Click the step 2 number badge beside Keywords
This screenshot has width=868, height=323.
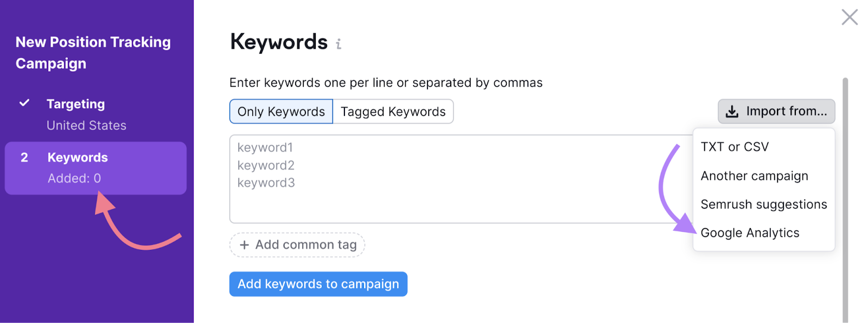tap(24, 157)
